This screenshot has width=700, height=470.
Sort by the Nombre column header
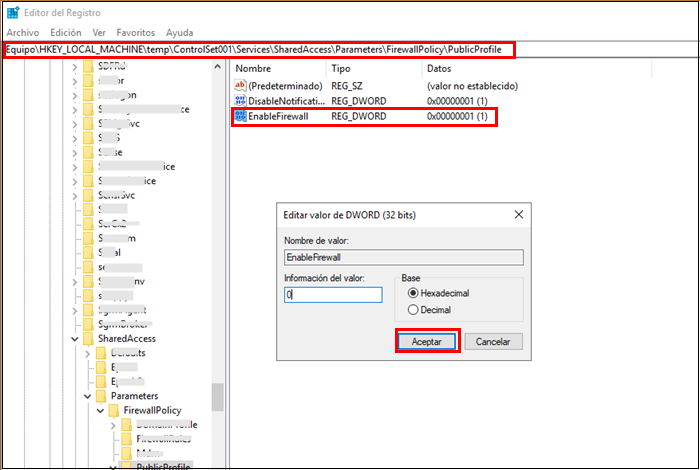pyautogui.click(x=253, y=68)
